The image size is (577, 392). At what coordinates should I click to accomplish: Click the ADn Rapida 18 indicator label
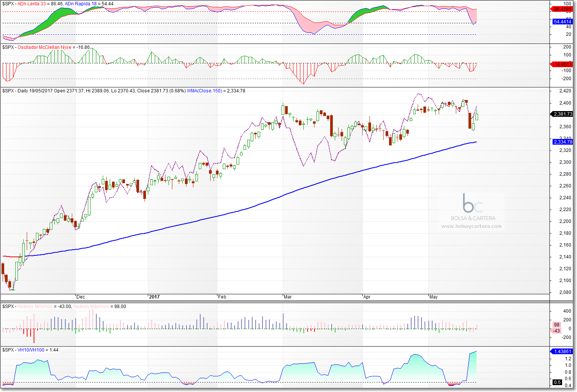click(81, 4)
